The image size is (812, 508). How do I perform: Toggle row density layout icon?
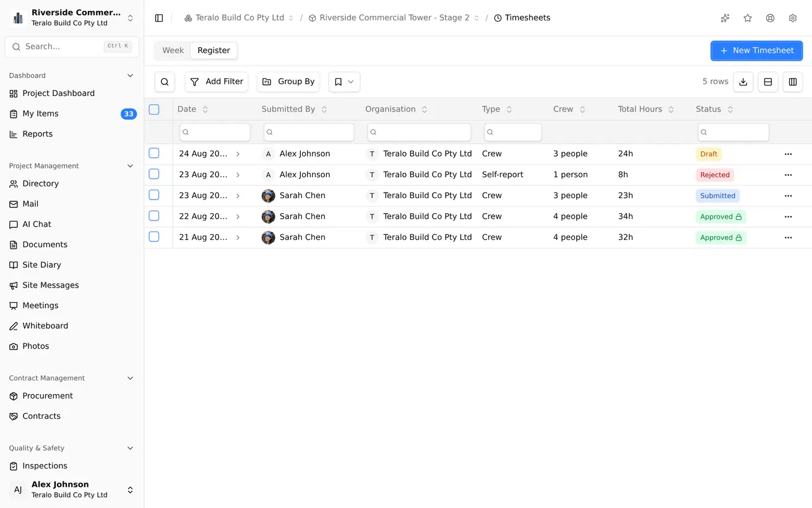pos(768,82)
